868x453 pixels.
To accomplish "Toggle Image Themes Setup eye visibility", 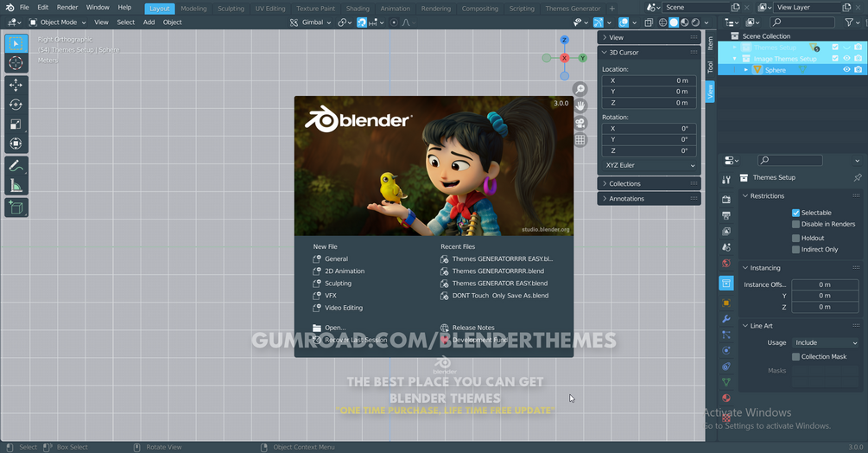I will coord(846,59).
